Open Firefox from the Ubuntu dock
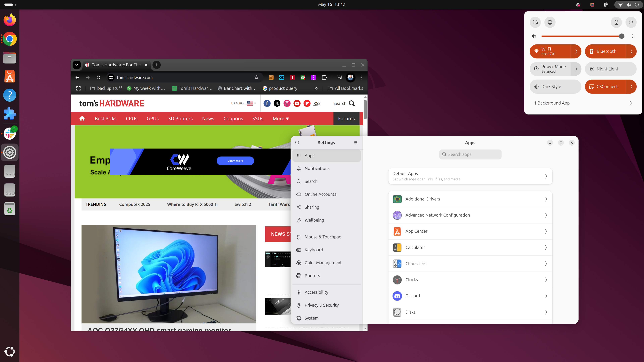Viewport: 644px width, 362px height. pos(10,20)
